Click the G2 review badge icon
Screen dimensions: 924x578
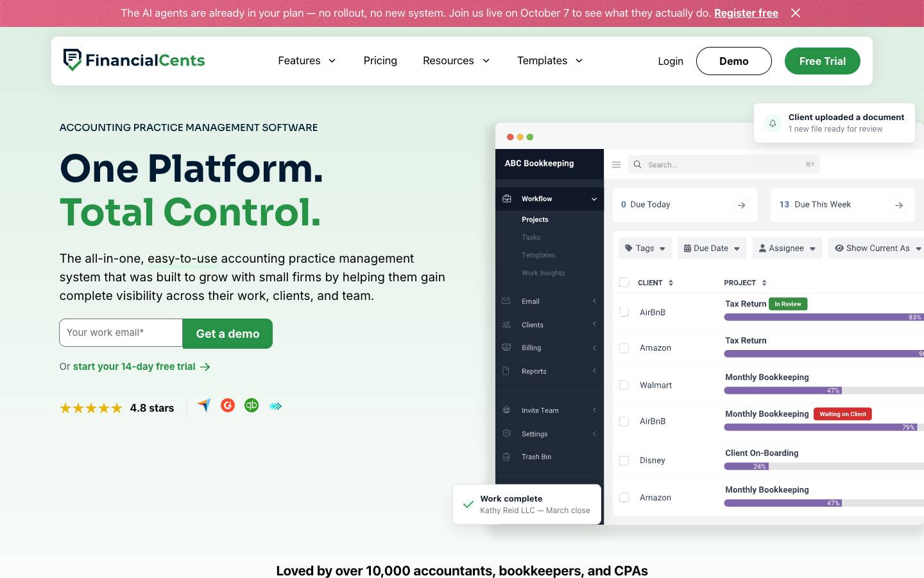tap(228, 405)
